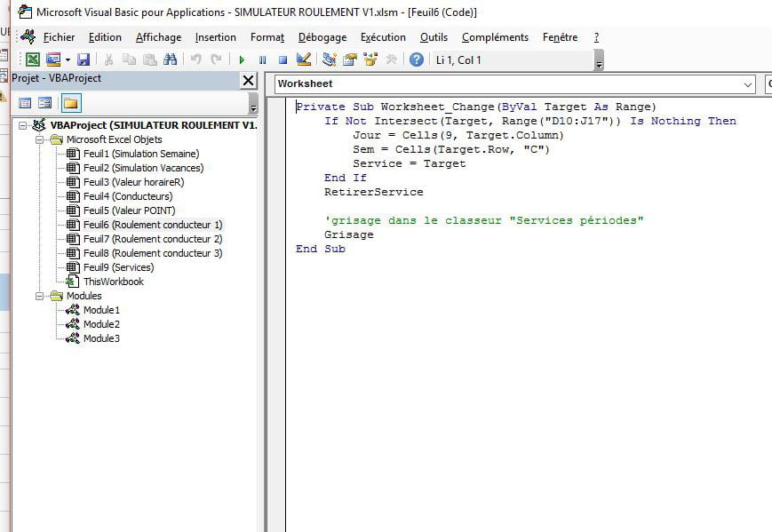This screenshot has width=772, height=532.
Task: Click the Grisage call code line
Action: [x=348, y=234]
